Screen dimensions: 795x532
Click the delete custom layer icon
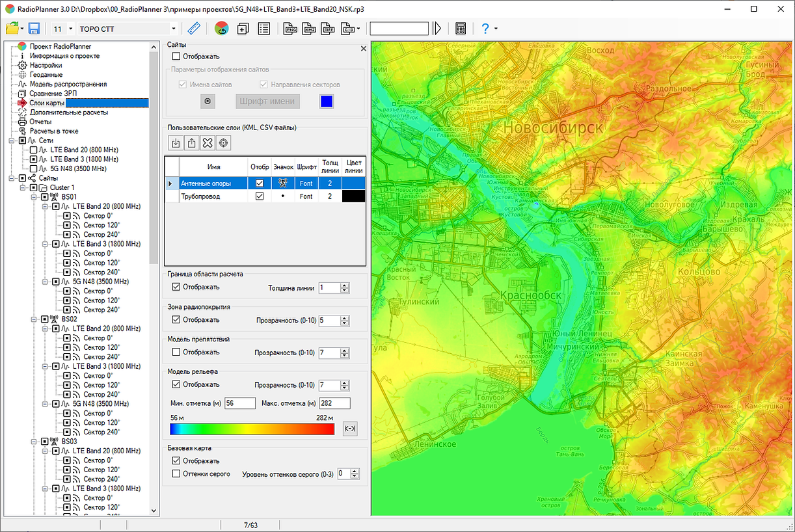click(208, 143)
